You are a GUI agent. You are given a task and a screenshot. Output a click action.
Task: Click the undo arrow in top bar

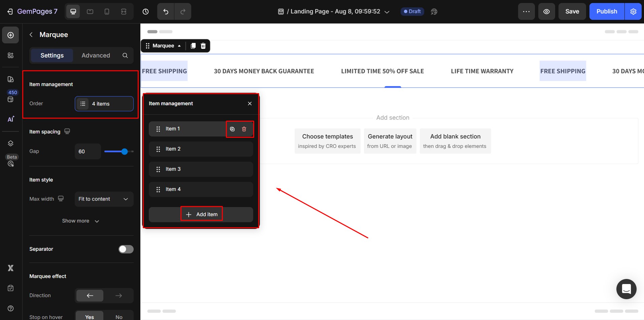click(166, 12)
